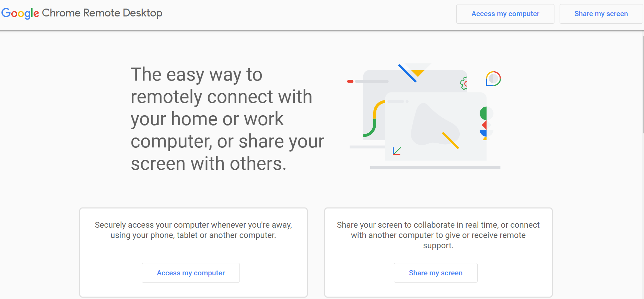Click the Google logo
This screenshot has height=299, width=644.
coord(20,13)
